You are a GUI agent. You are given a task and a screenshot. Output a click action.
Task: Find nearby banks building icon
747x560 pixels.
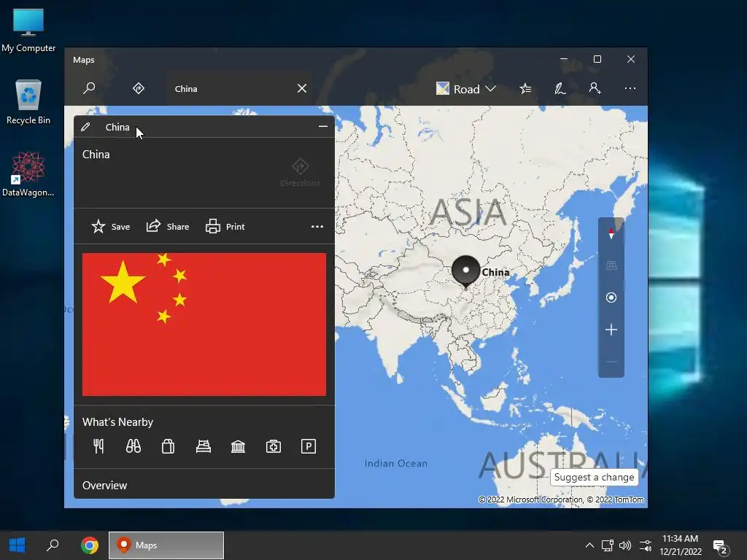239,447
